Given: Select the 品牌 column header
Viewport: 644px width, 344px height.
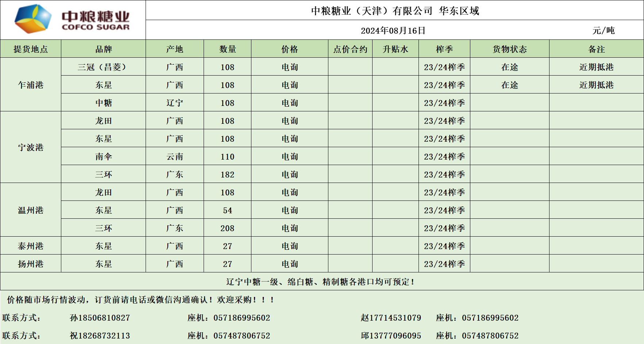Looking at the screenshot, I should (103, 49).
